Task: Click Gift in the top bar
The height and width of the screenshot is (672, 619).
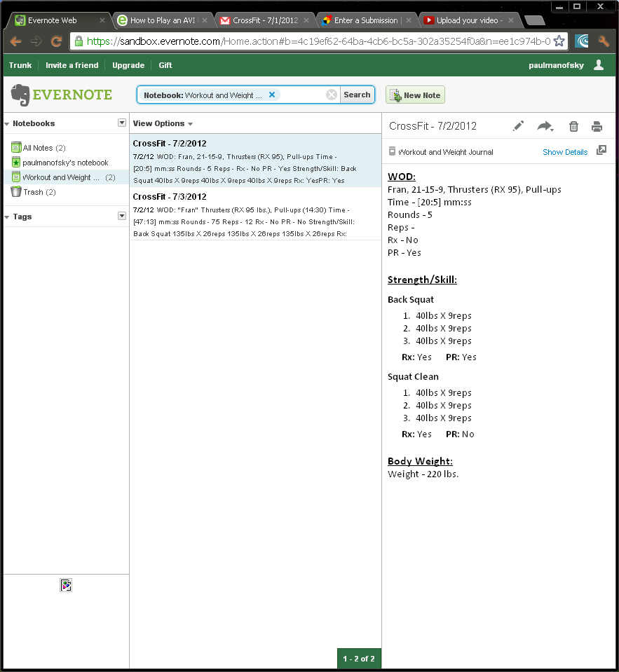Action: (x=165, y=65)
